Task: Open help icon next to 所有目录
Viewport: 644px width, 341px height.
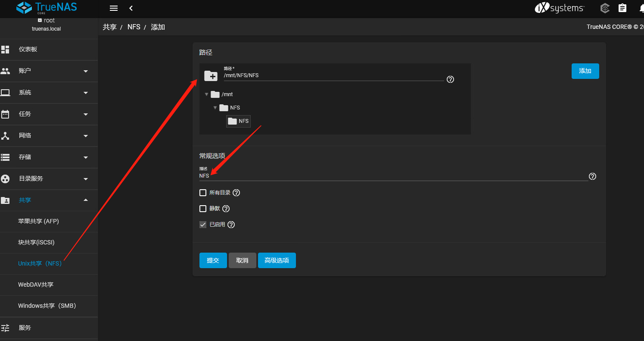Action: [x=236, y=193]
